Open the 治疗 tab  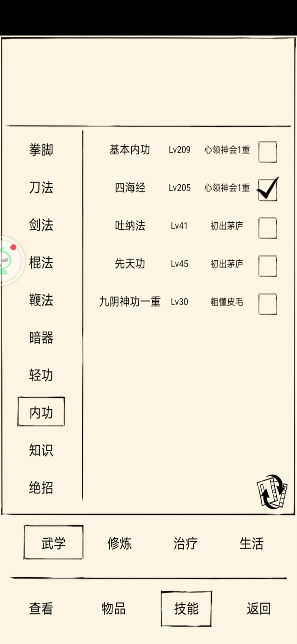pos(186,543)
